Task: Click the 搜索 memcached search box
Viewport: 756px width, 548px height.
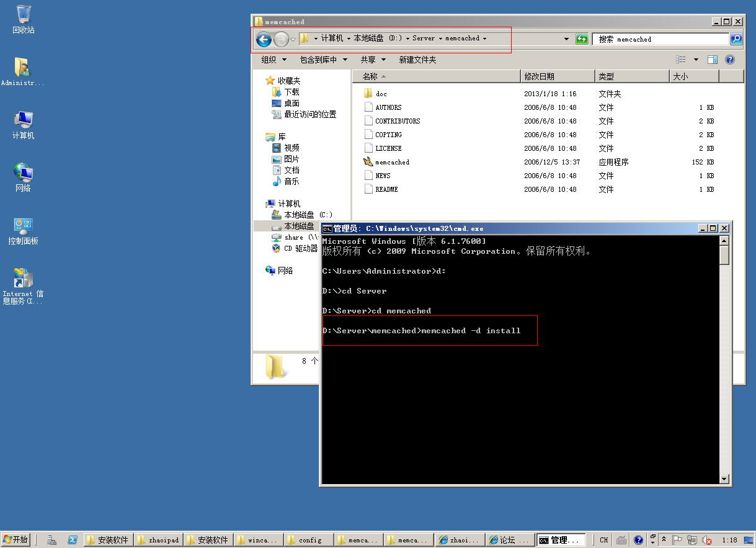Action: [660, 39]
